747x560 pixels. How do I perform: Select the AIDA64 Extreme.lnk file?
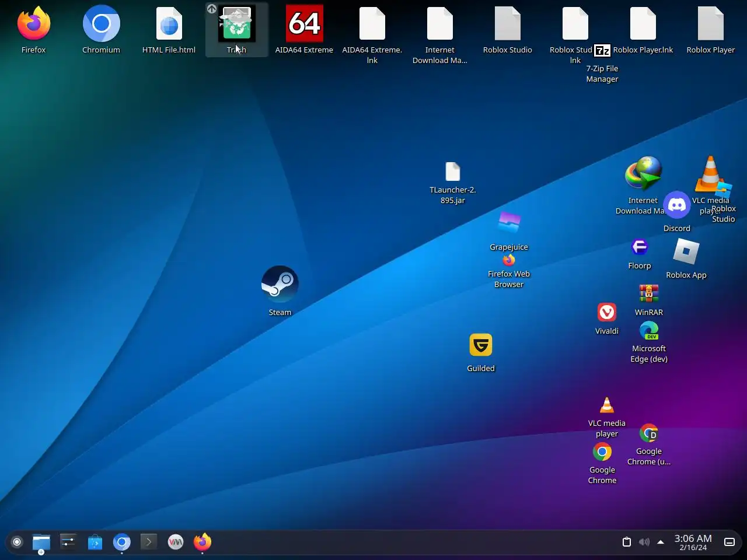point(372,24)
